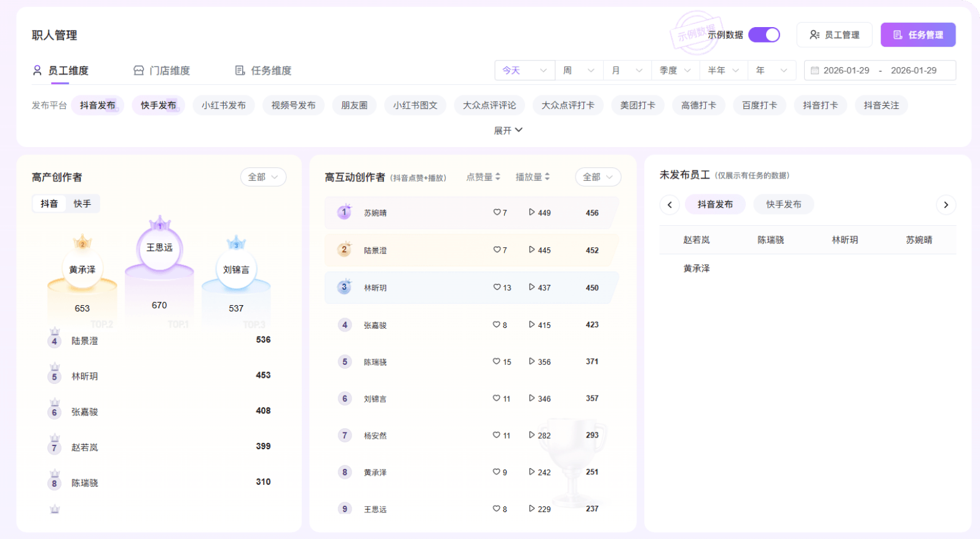This screenshot has height=539, width=980.
Task: Switch to 快手 tab in 高产创作者
Action: coord(82,204)
